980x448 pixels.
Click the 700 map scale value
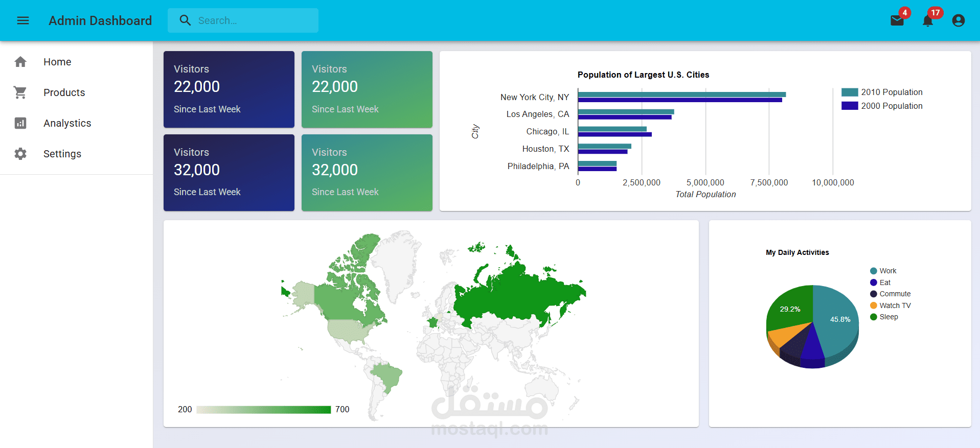pyautogui.click(x=343, y=409)
